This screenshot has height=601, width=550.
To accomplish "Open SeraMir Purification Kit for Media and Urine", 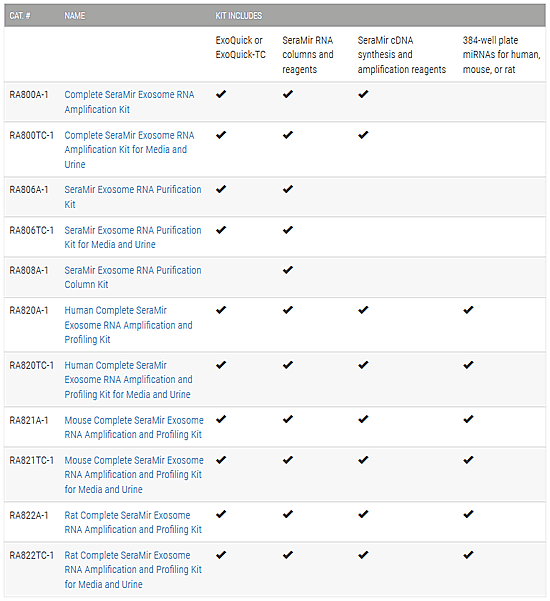I will point(133,237).
